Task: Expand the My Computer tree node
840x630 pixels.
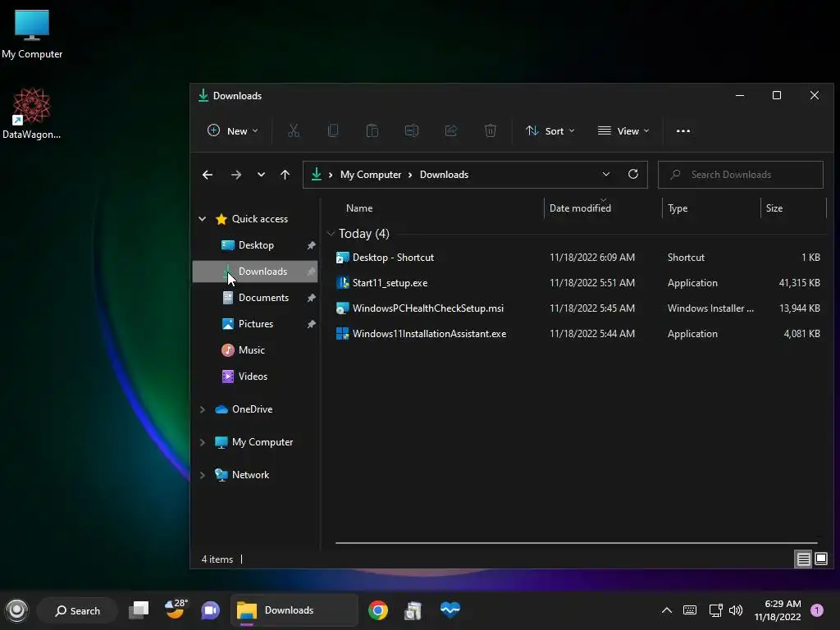Action: click(203, 442)
